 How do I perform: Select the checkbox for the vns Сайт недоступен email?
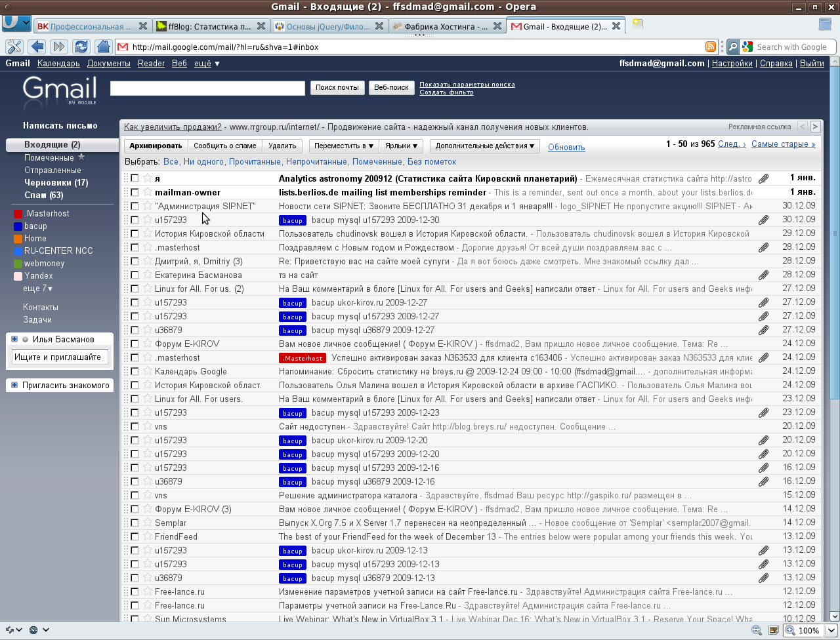[135, 426]
